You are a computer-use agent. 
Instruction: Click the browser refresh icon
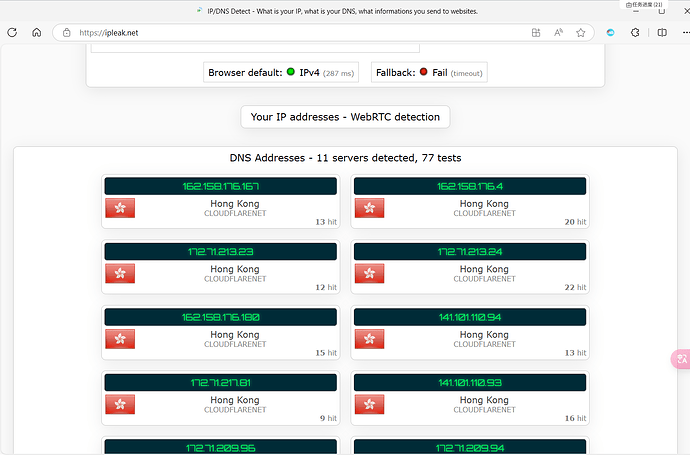pyautogui.click(x=12, y=33)
